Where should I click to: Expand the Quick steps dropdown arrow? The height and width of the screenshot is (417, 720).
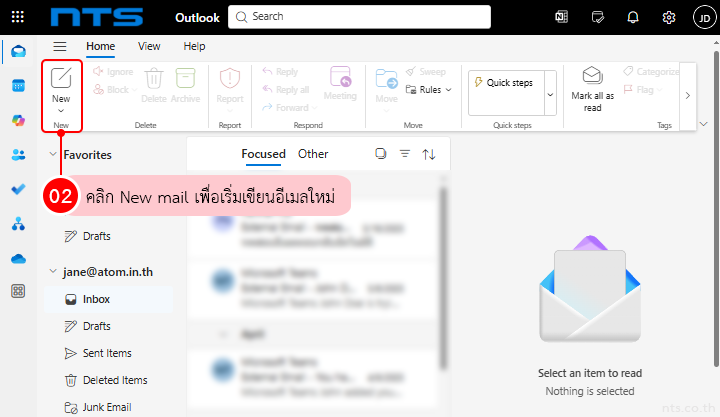[x=550, y=92]
